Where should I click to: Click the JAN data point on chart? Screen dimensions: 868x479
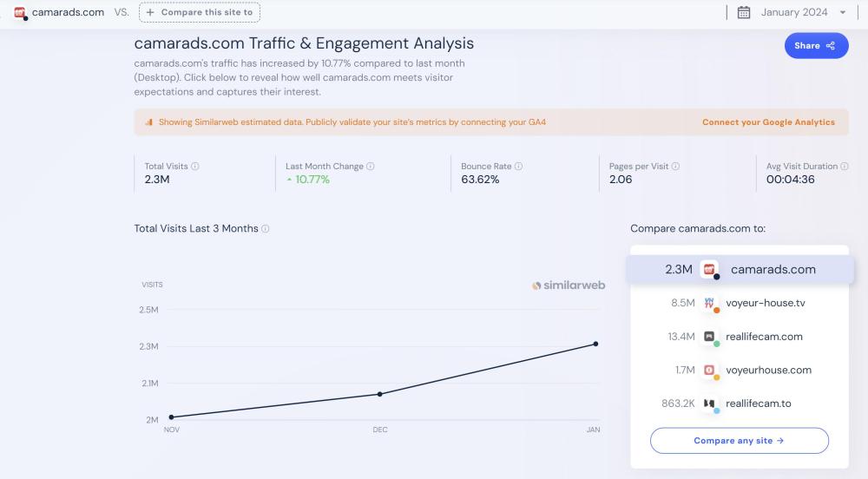point(595,344)
